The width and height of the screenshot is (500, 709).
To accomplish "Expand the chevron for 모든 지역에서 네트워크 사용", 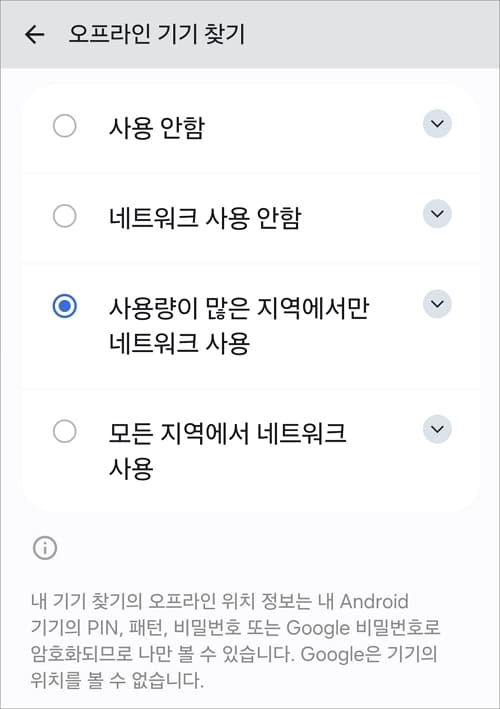I will tap(437, 429).
